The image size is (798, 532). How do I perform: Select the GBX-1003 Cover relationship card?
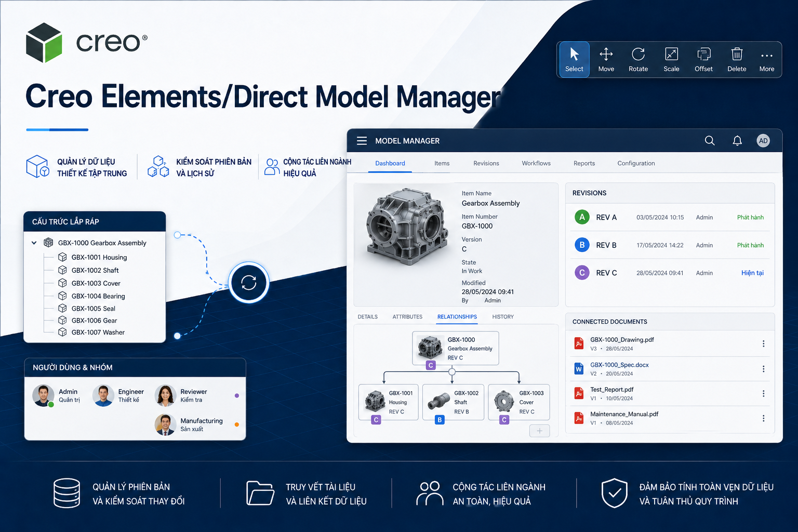519,402
